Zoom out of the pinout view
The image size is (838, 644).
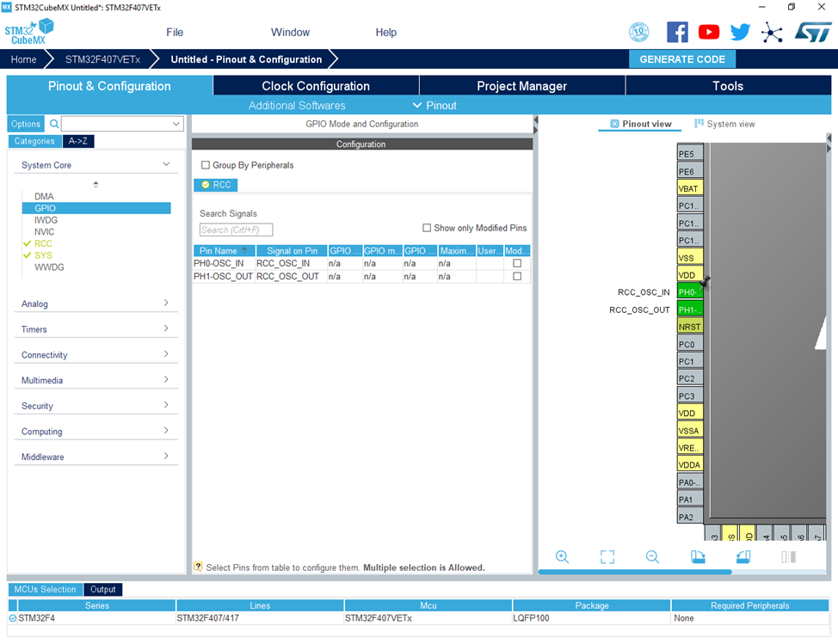[x=652, y=557]
